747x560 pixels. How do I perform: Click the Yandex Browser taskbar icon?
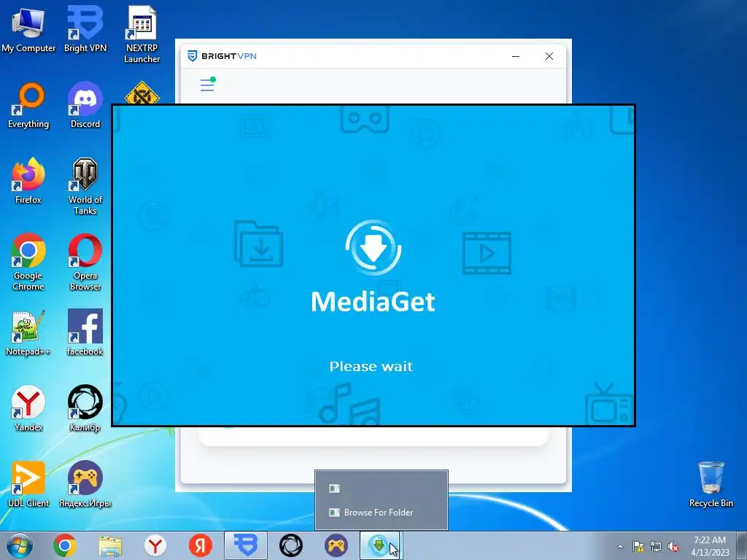tap(155, 545)
